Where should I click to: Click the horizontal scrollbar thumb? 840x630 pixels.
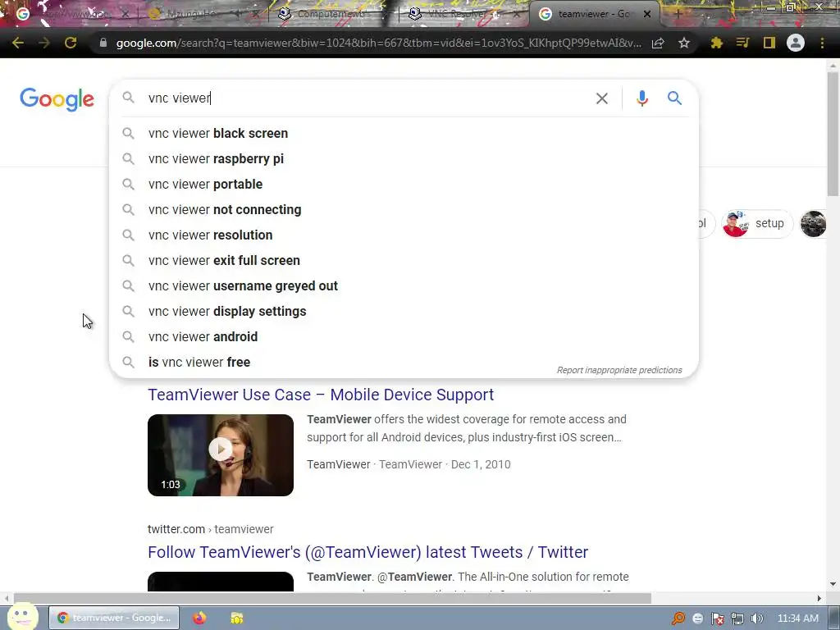[x=332, y=598]
